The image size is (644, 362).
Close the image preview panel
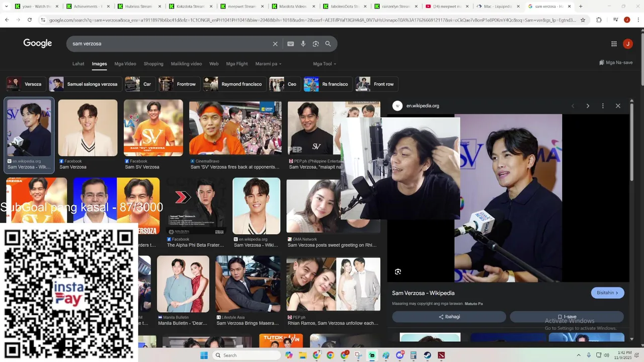(618, 106)
